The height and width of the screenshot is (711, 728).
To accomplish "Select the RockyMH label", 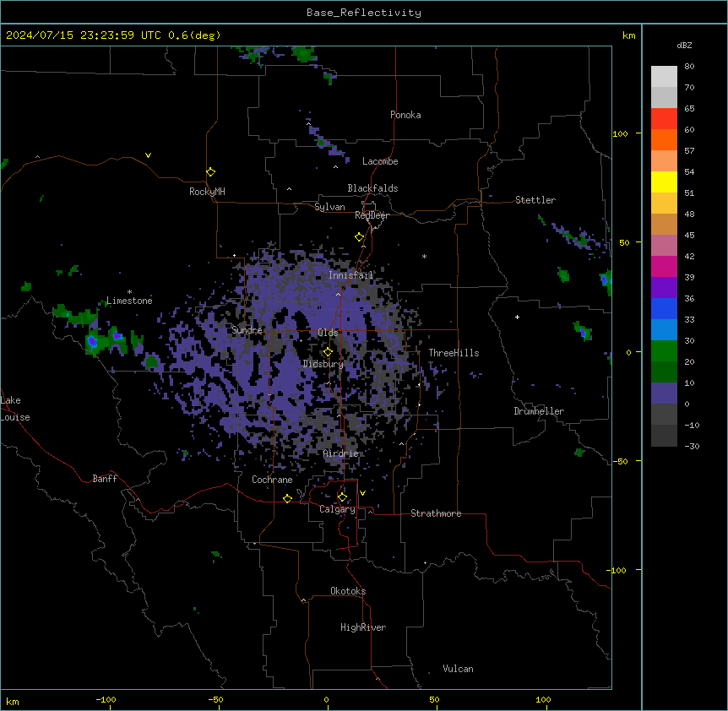I will coord(207,192).
